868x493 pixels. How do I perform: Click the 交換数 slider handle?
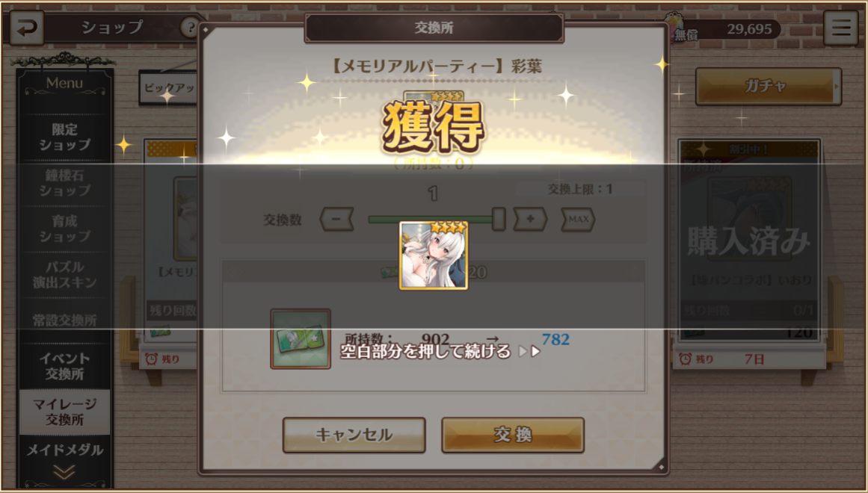tap(499, 219)
